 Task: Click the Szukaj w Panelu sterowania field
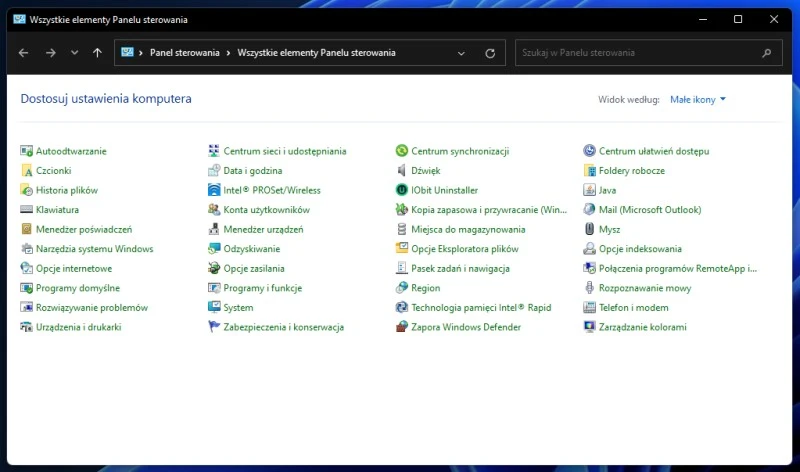coord(638,53)
